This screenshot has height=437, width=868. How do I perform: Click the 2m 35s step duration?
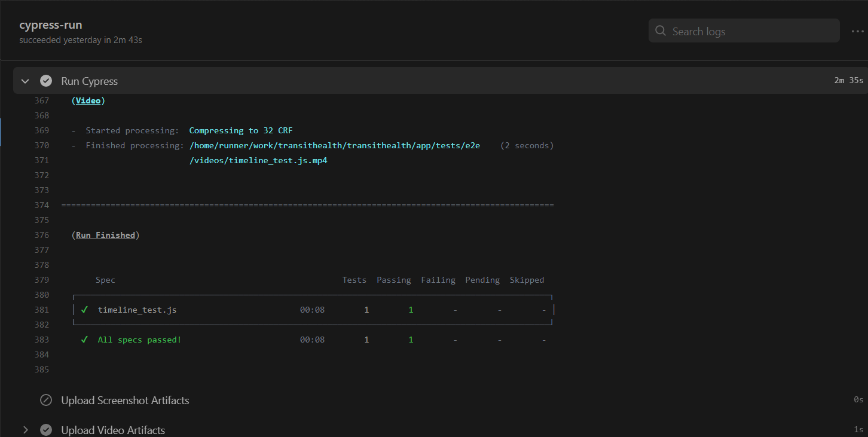849,81
